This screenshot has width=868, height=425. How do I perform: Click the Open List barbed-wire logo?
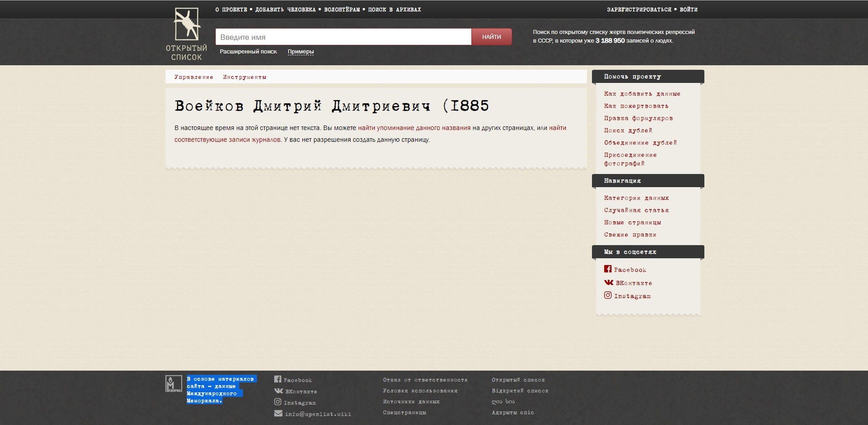(x=186, y=25)
